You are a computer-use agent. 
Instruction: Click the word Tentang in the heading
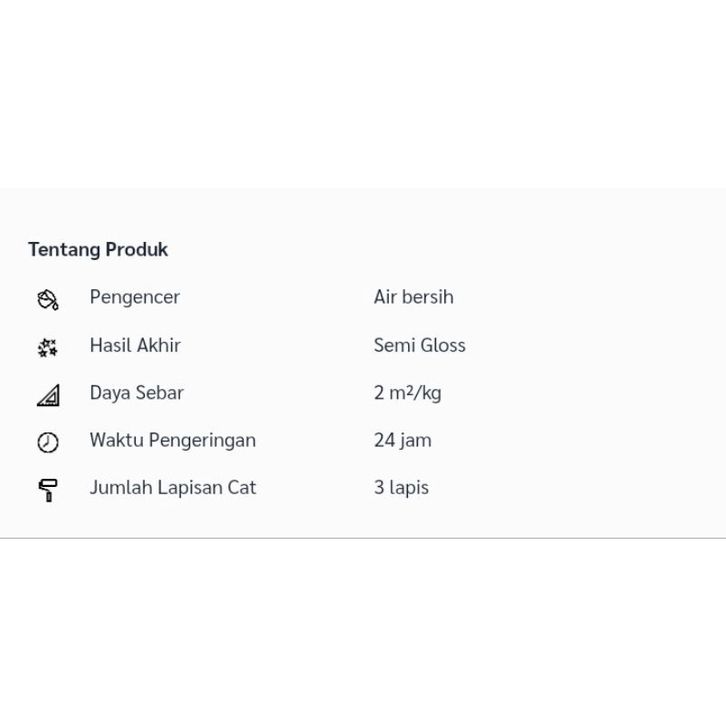tap(64, 250)
